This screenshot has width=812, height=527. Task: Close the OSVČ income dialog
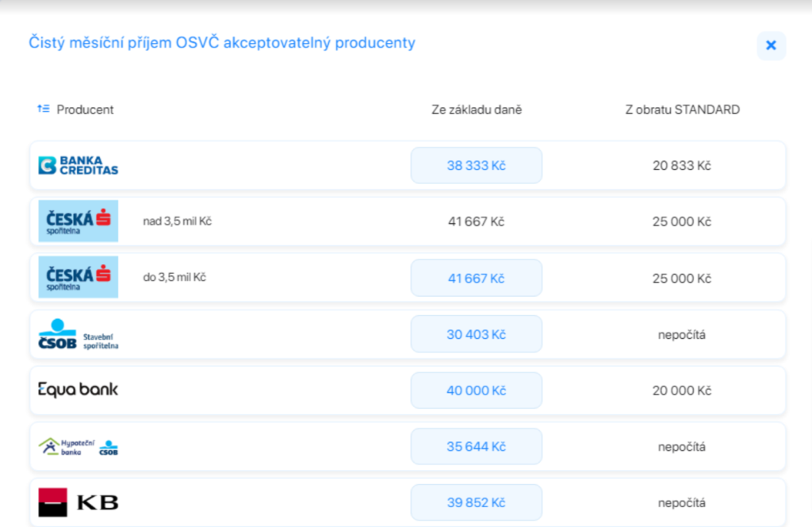click(x=771, y=45)
